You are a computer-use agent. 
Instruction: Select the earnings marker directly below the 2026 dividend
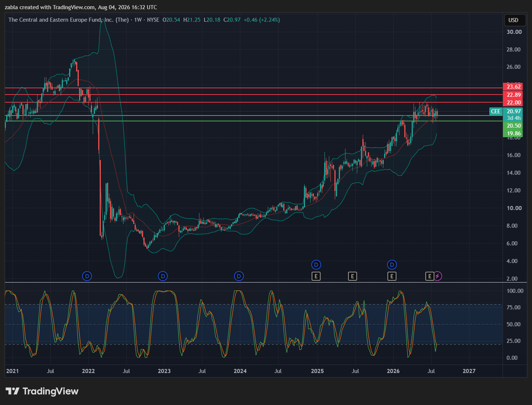click(392, 276)
